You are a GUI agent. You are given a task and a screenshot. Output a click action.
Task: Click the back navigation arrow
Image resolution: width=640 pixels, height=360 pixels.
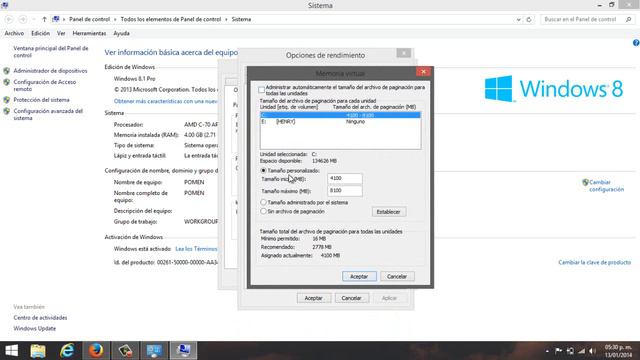(9, 19)
